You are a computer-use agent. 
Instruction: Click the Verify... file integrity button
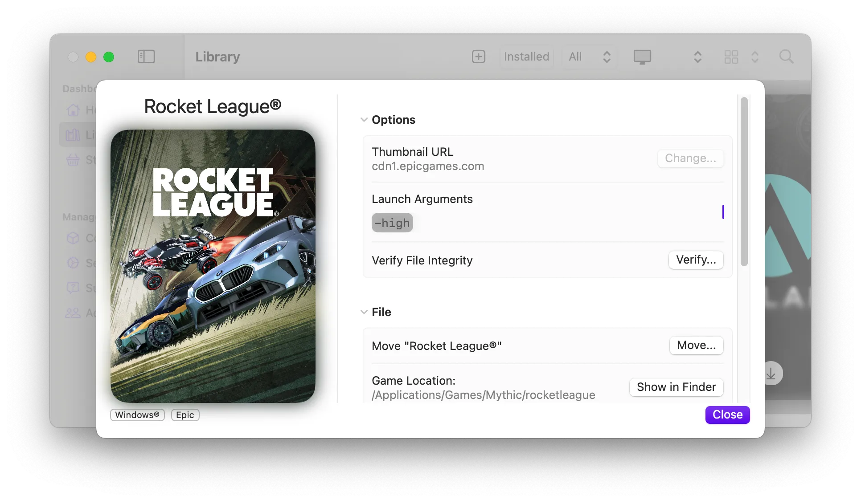696,260
